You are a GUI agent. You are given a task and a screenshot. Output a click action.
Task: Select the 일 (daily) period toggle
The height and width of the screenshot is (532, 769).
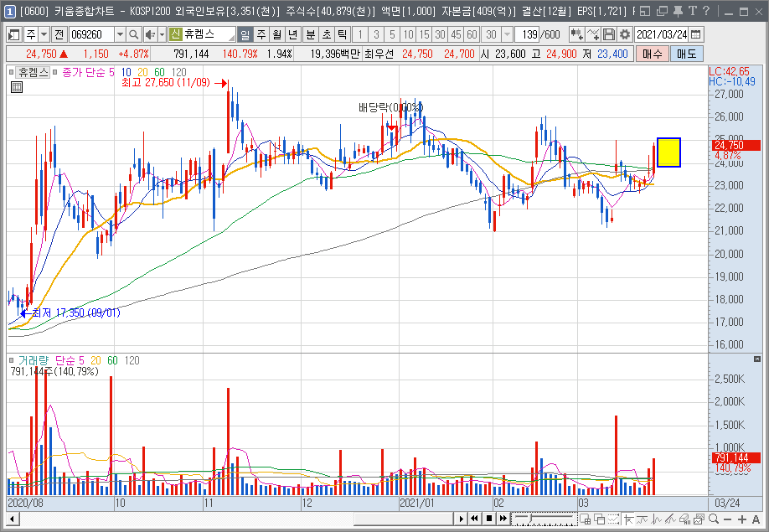245,34
